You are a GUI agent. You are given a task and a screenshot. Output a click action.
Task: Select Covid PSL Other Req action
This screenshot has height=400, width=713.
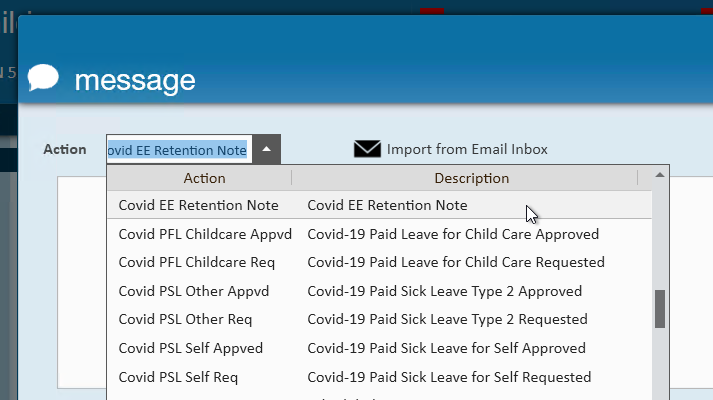point(185,320)
